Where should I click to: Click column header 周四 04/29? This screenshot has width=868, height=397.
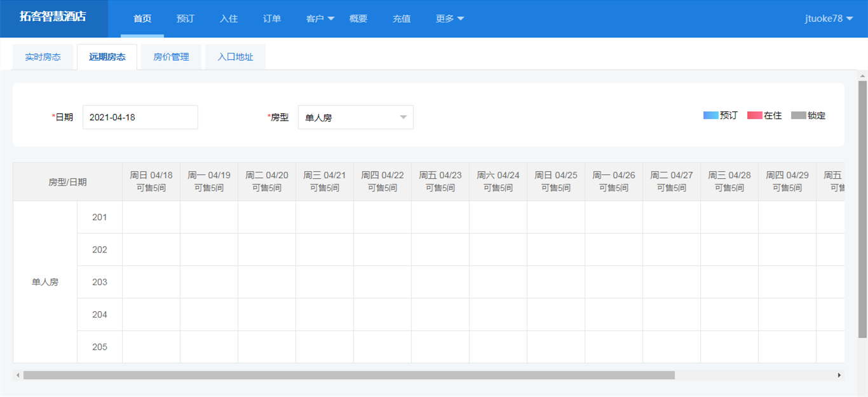click(787, 181)
